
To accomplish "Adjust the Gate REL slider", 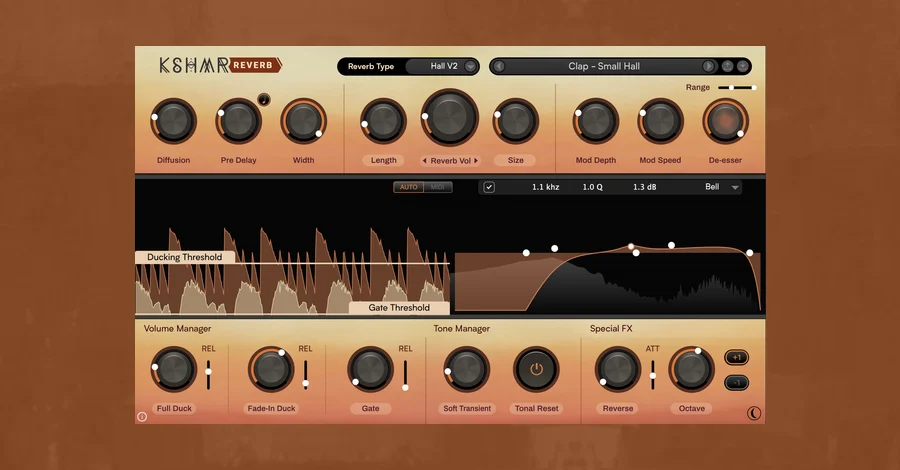I will [405, 375].
